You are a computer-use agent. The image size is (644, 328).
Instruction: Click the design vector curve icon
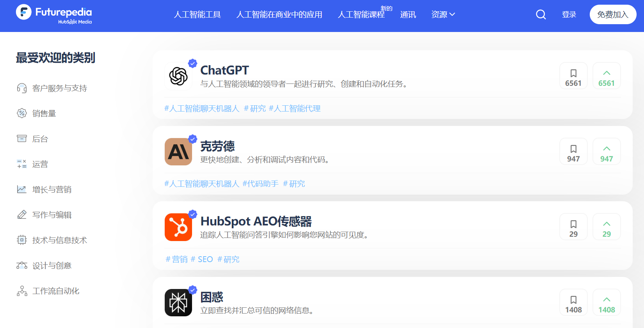22,266
